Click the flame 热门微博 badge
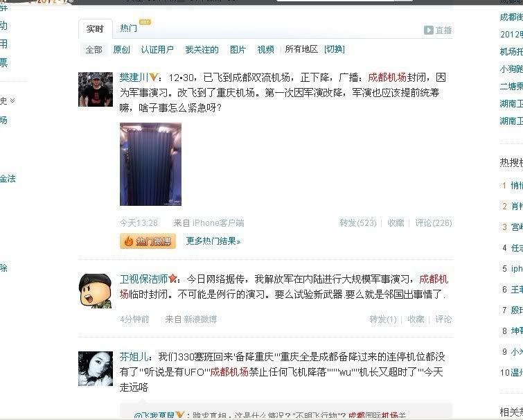Screen dimensions: 523x420 point(148,241)
